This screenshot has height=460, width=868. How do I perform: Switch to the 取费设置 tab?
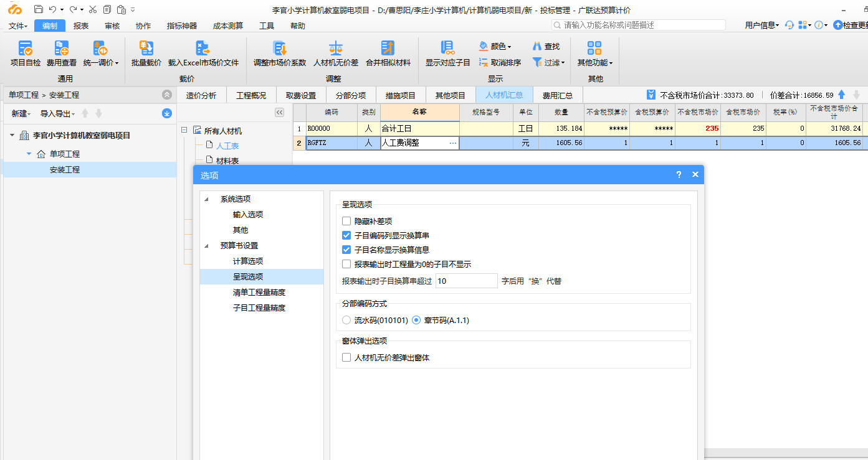(x=301, y=95)
